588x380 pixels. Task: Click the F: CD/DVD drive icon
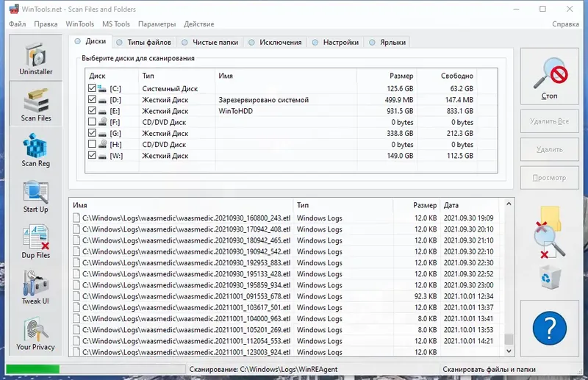pyautogui.click(x=102, y=122)
